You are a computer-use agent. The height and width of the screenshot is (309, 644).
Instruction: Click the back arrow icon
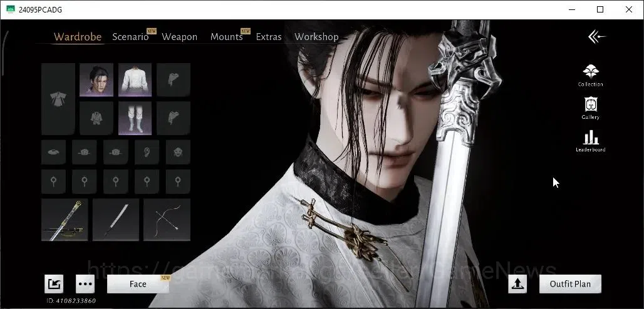[x=597, y=37]
